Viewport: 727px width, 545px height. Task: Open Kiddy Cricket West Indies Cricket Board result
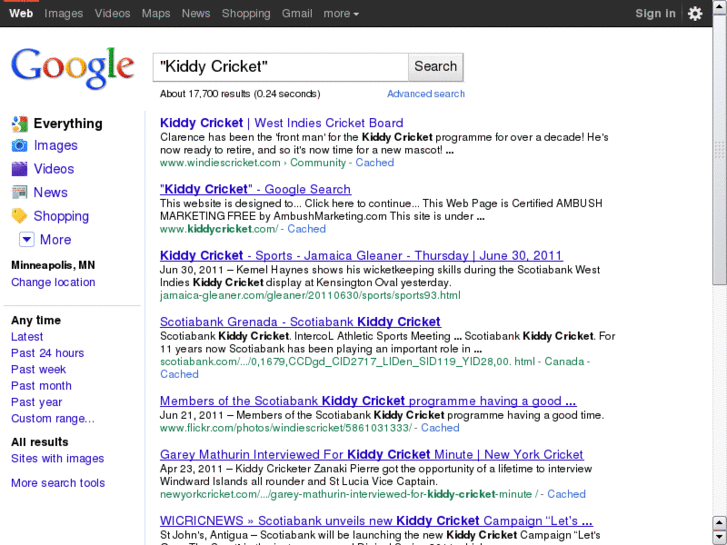(281, 123)
